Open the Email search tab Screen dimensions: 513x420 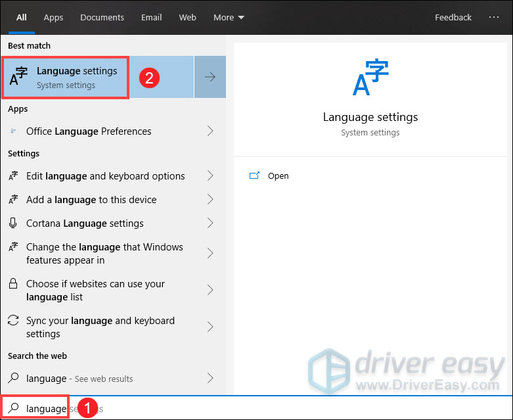click(152, 17)
